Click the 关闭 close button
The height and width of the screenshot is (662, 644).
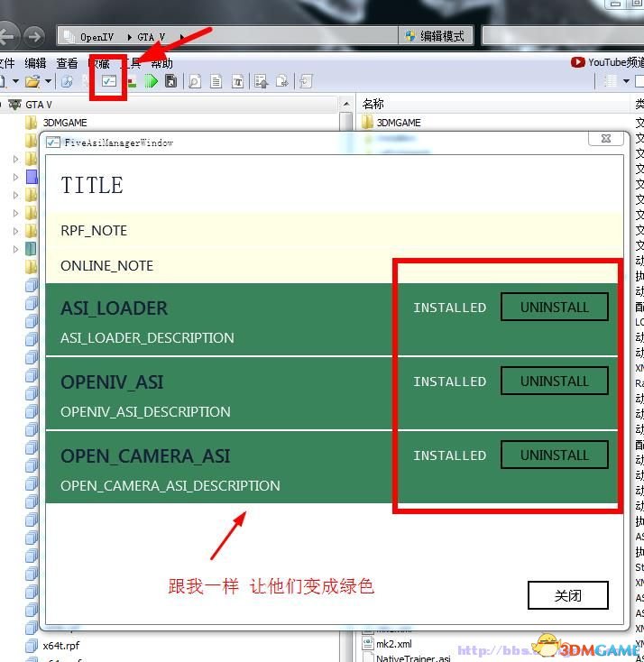click(567, 595)
